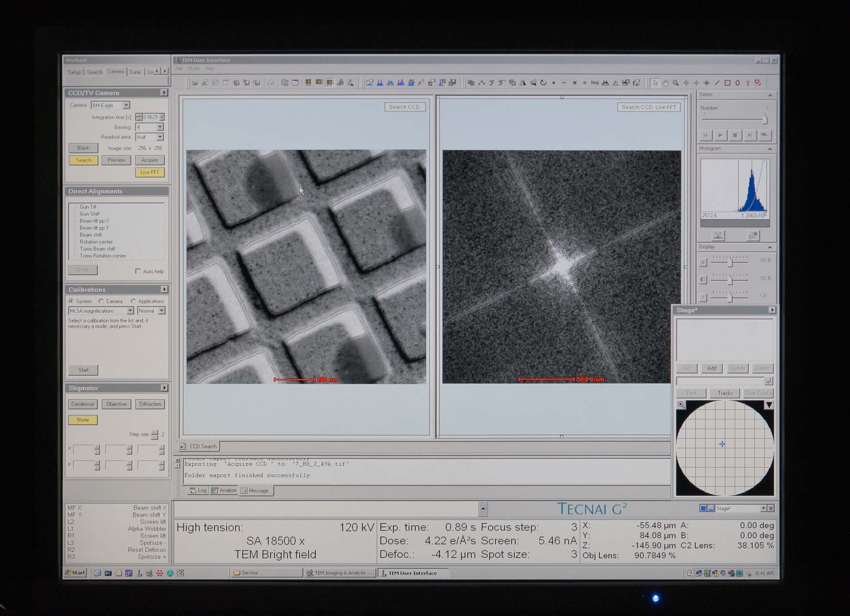850x616 pixels.
Task: Select the hand pan tool
Action: pos(665,83)
